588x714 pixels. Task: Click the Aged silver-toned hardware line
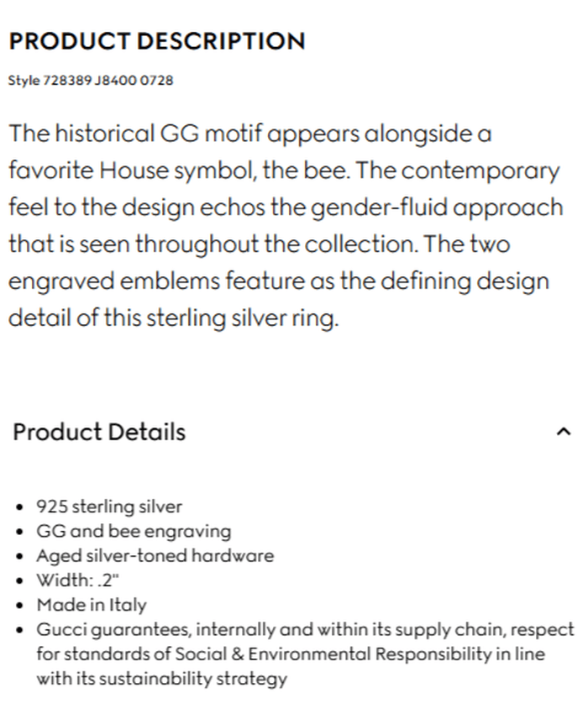click(155, 556)
